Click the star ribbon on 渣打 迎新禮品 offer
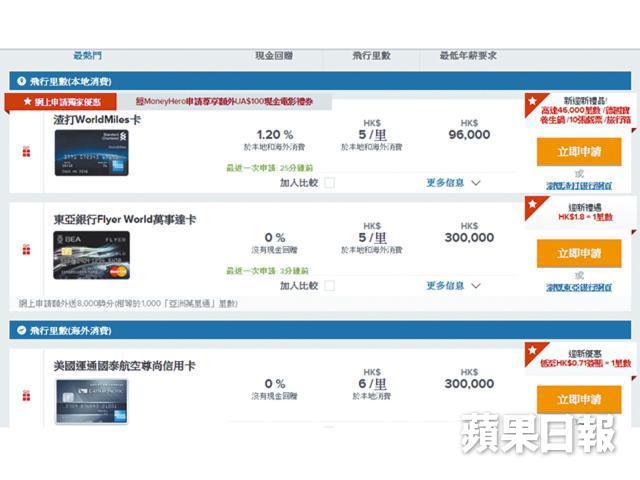 [532, 102]
